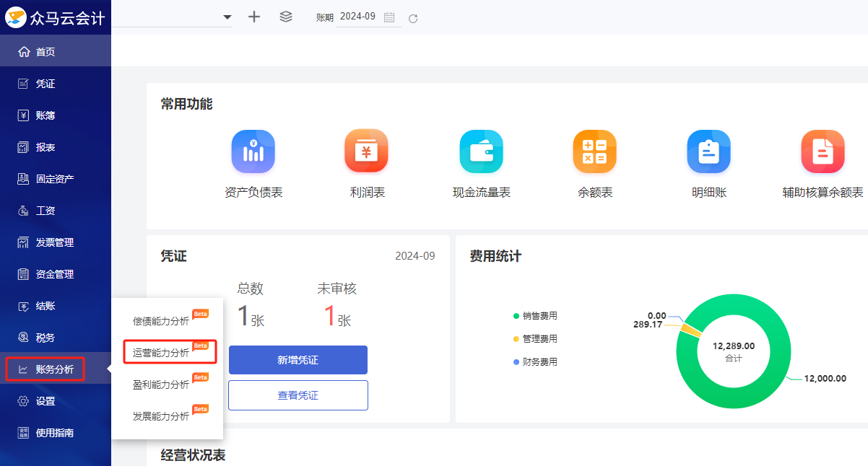Toggle 财务费用 legend item in chart
868x466 pixels.
click(535, 362)
